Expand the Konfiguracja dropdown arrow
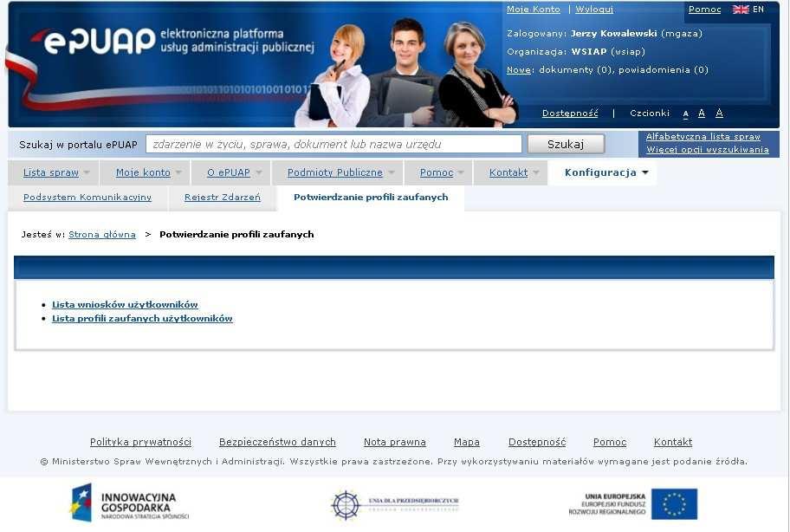Image resolution: width=790 pixels, height=532 pixels. pos(644,172)
